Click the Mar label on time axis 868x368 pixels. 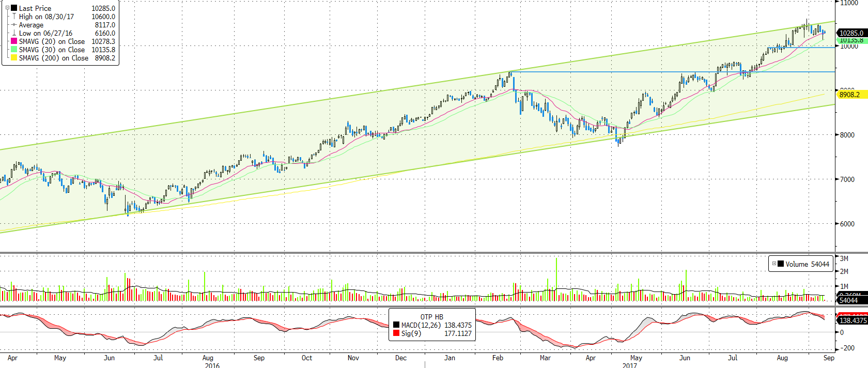(x=545, y=358)
